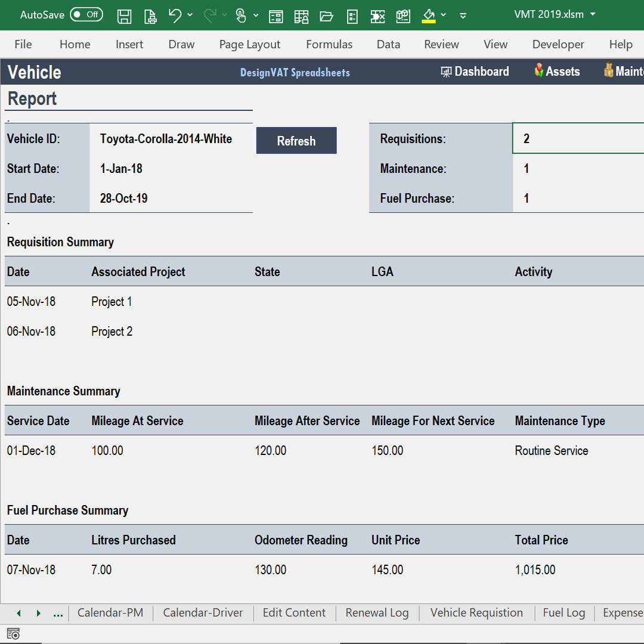Select the Fuel Log sheet tab
The width and height of the screenshot is (644, 644).
[x=564, y=613]
